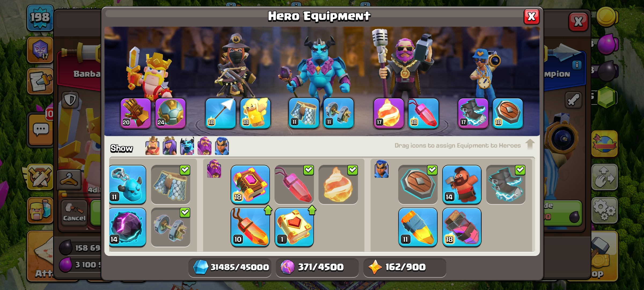Toggle Royal Champion filter in Show row
This screenshot has height=290, width=644.
point(222,146)
